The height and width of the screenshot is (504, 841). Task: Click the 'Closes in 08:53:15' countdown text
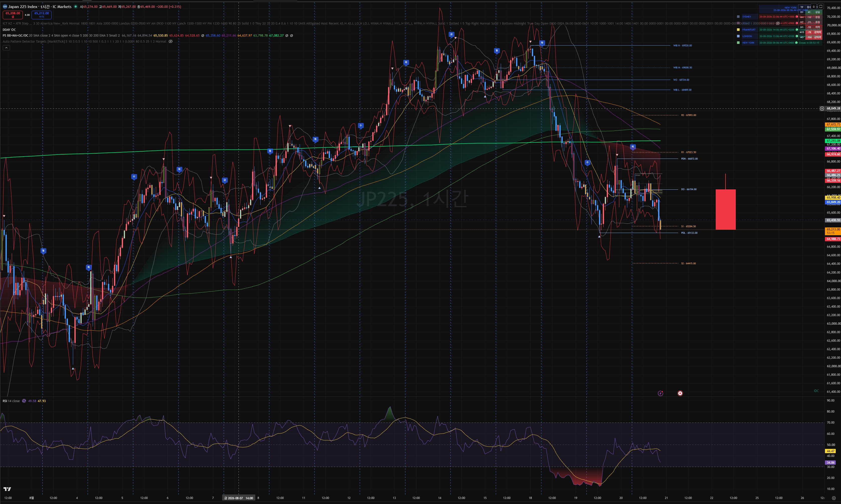pyautogui.click(x=809, y=43)
